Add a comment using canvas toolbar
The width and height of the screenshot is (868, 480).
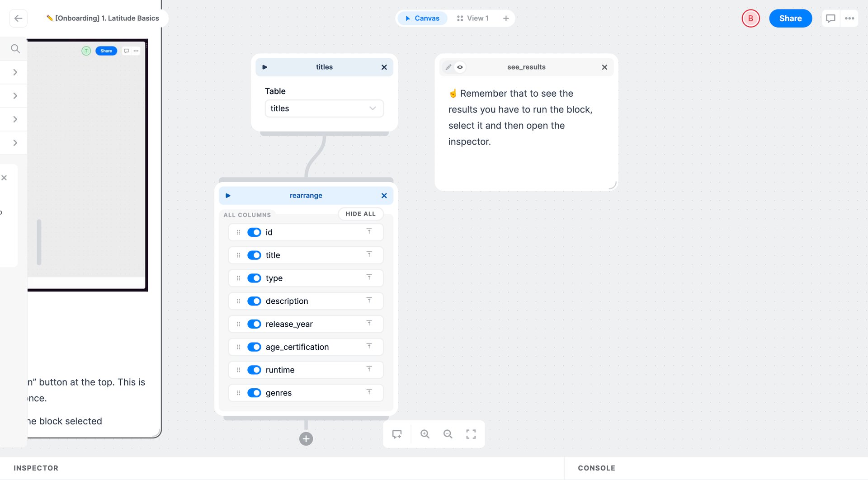pyautogui.click(x=397, y=434)
